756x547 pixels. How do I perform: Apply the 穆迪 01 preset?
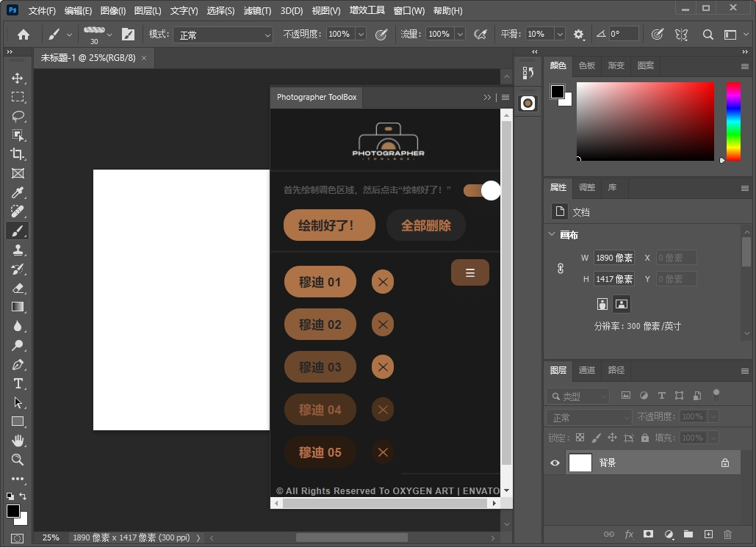pyautogui.click(x=320, y=282)
